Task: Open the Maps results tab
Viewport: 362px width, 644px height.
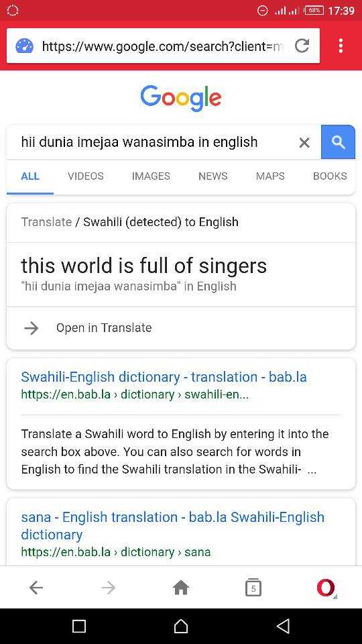Action: 270,176
